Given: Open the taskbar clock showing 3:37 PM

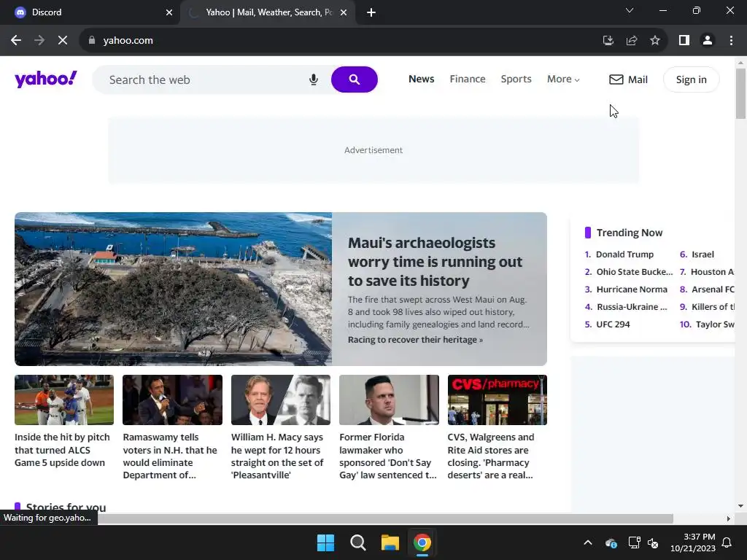Looking at the screenshot, I should coord(693,542).
